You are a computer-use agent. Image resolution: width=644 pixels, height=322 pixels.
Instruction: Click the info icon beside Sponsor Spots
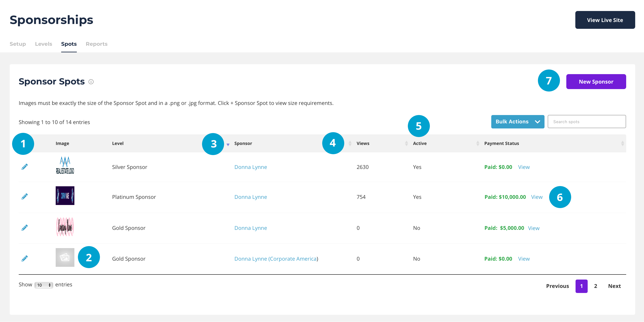pyautogui.click(x=91, y=82)
